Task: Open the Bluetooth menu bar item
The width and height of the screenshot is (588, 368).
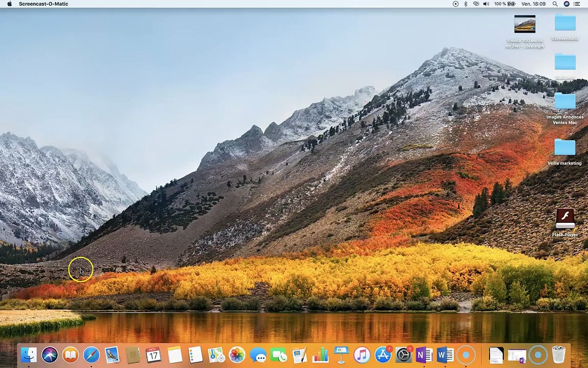Action: click(465, 4)
